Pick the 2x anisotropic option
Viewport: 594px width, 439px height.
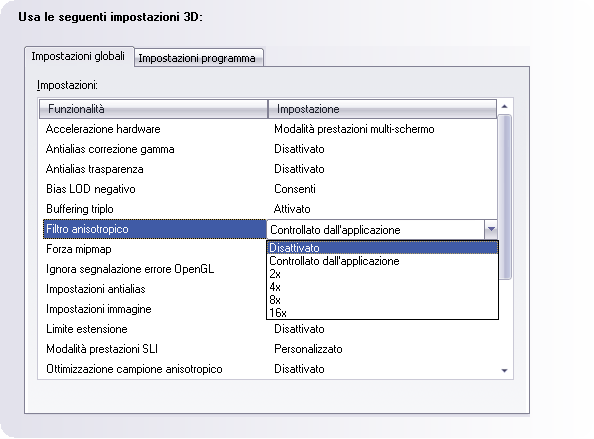click(x=383, y=274)
